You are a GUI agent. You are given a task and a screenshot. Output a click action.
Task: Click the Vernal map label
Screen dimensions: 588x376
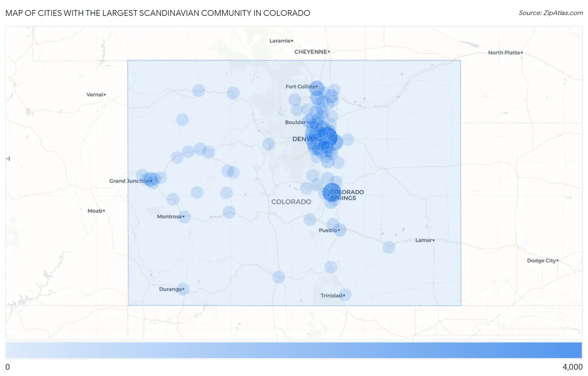pos(96,95)
